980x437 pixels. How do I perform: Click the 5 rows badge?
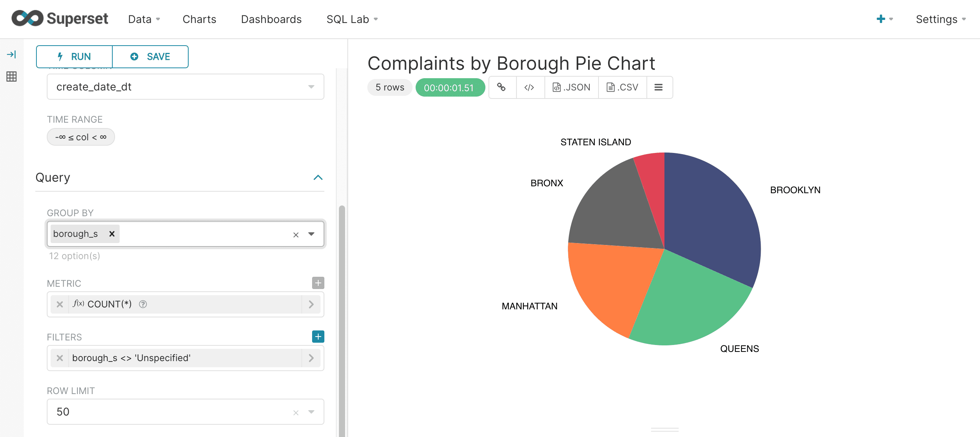click(x=390, y=87)
